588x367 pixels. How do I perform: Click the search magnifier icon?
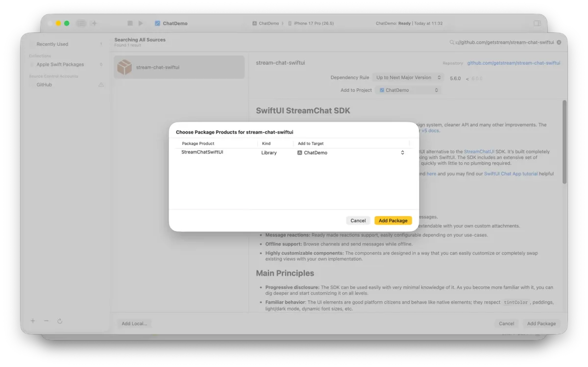point(452,42)
